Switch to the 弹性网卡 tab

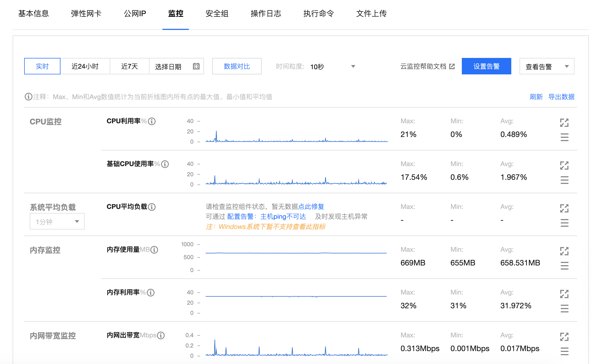86,13
